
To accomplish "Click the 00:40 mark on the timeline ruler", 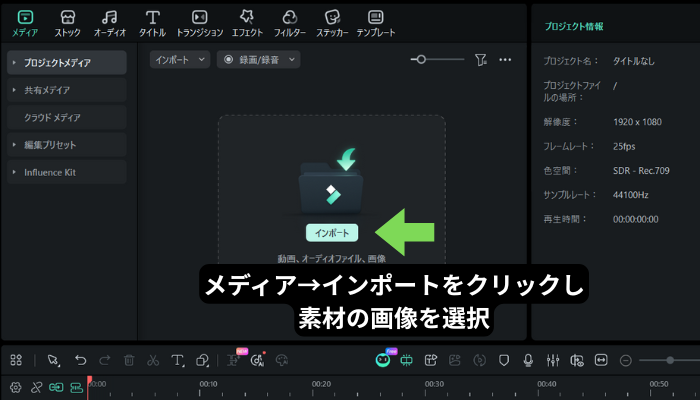I will click(546, 384).
